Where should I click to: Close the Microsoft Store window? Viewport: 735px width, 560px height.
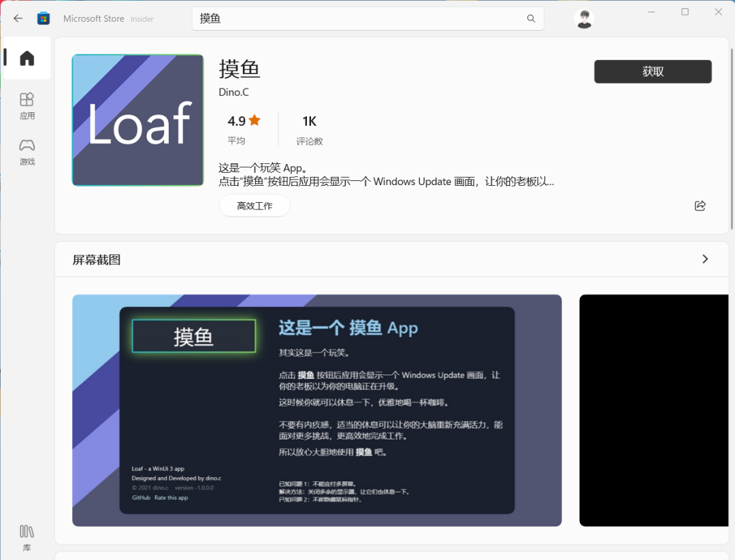(718, 12)
